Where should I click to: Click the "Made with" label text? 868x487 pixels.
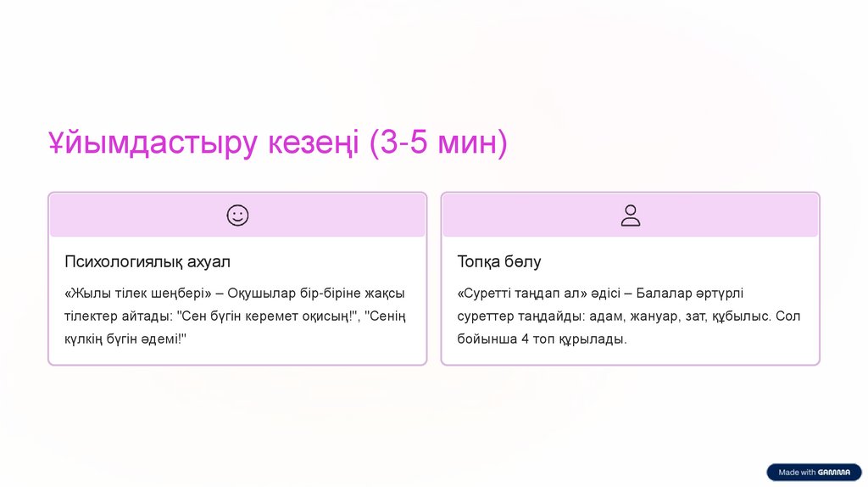[x=797, y=473]
